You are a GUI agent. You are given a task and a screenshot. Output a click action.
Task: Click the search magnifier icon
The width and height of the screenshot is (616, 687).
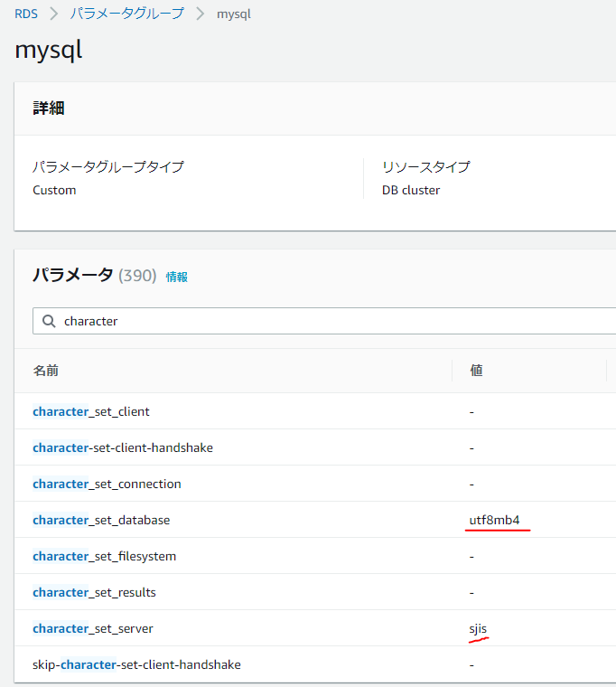pos(49,321)
